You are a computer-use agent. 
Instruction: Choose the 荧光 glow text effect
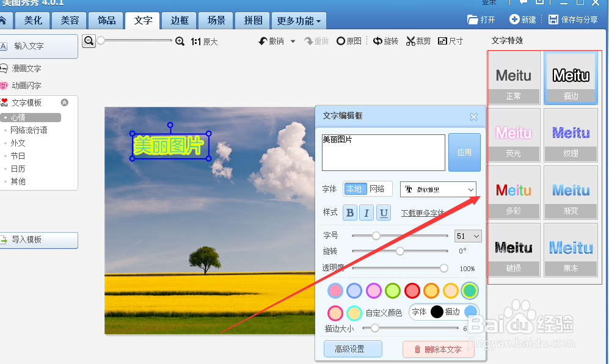tap(514, 135)
